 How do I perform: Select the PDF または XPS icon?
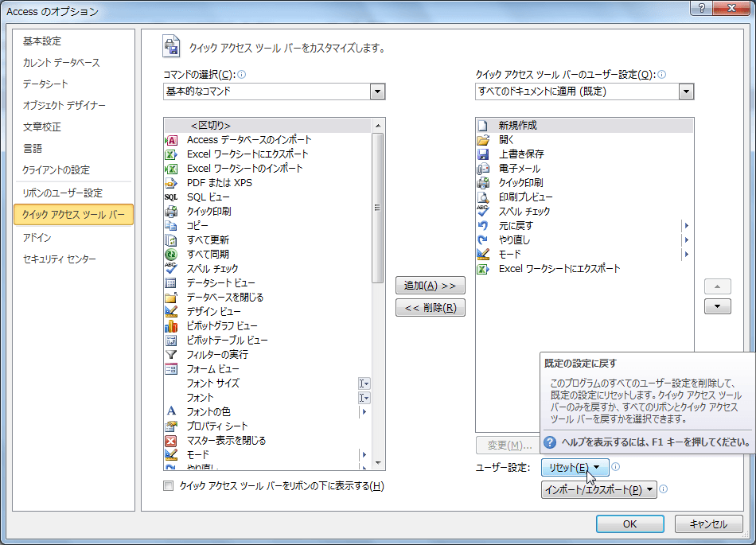pyautogui.click(x=171, y=183)
